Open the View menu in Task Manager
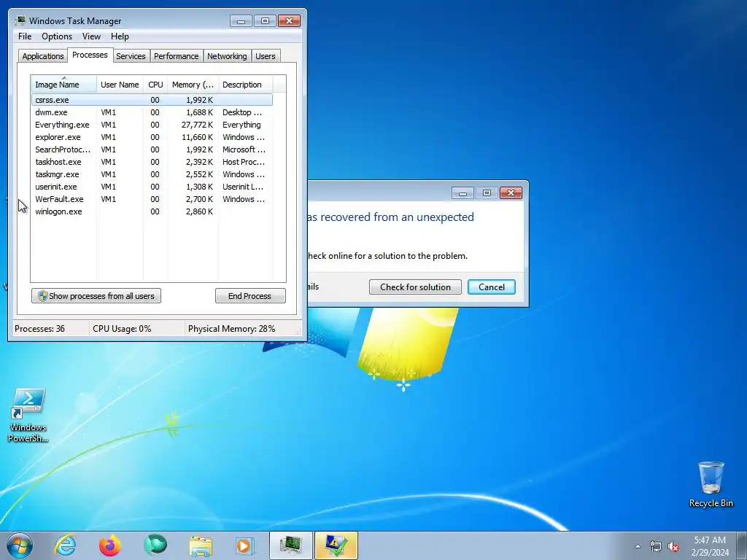 (x=91, y=36)
